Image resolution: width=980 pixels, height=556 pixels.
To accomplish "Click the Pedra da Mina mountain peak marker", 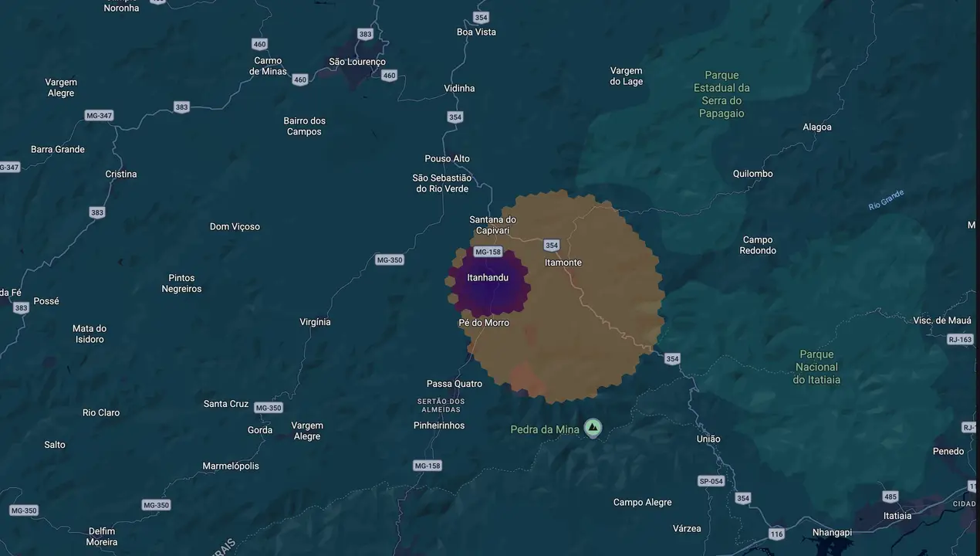I will coord(593,428).
